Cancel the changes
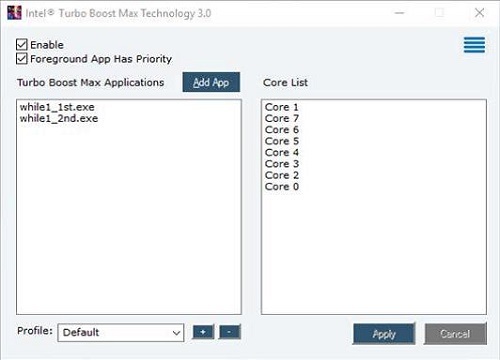 coord(455,334)
